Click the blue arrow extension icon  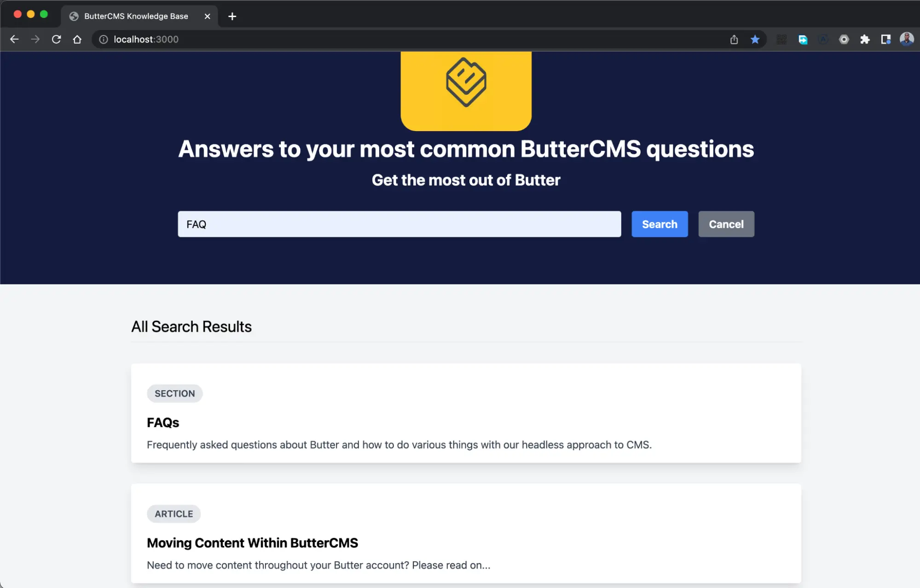803,40
